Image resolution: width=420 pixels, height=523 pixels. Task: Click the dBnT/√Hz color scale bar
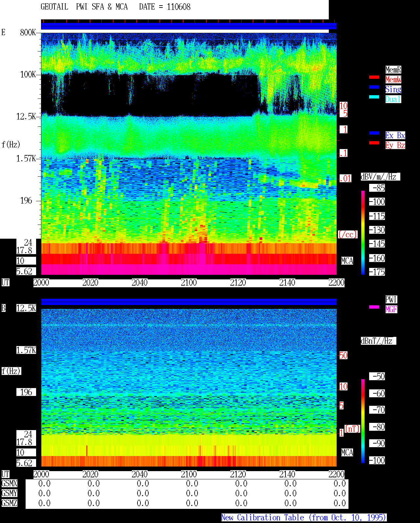click(x=363, y=421)
